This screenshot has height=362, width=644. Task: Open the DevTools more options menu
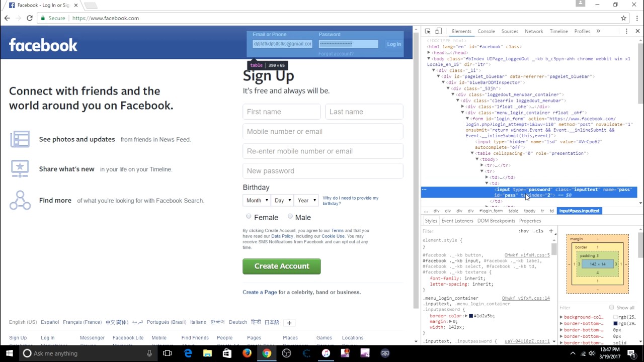coord(626,31)
